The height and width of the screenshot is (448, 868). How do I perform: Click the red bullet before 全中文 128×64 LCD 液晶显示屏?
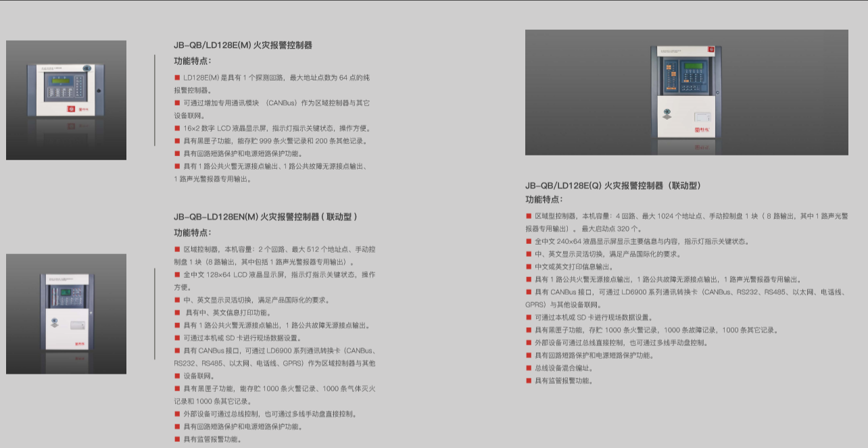tap(177, 275)
